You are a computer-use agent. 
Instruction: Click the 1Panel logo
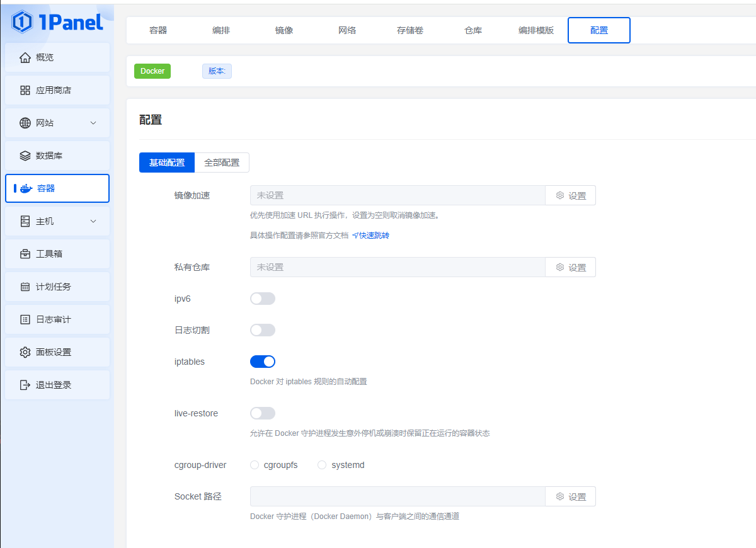(57, 22)
